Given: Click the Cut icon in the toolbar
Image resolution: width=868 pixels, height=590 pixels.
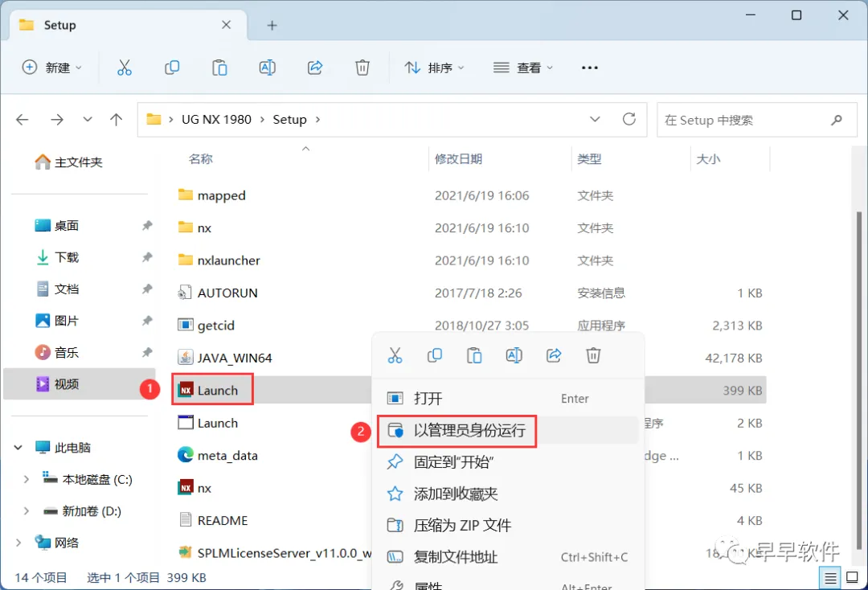Looking at the screenshot, I should pyautogui.click(x=124, y=68).
